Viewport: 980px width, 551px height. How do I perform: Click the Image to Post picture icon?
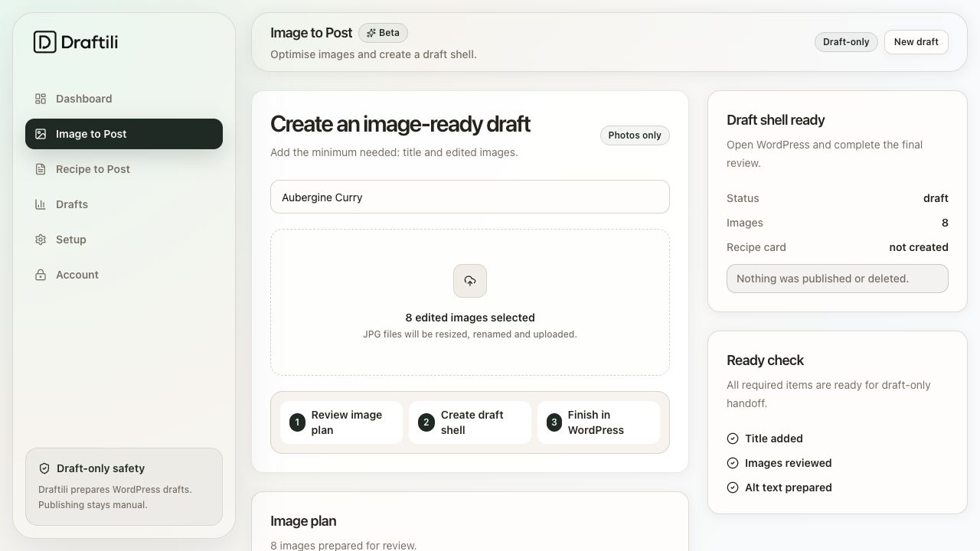[41, 134]
